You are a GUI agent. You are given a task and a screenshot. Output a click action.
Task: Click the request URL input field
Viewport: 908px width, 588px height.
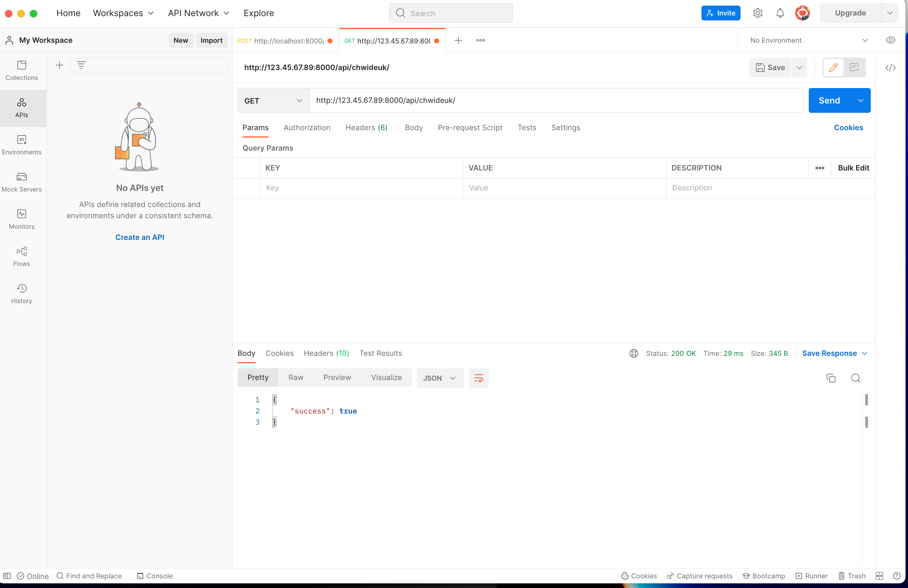tap(555, 100)
